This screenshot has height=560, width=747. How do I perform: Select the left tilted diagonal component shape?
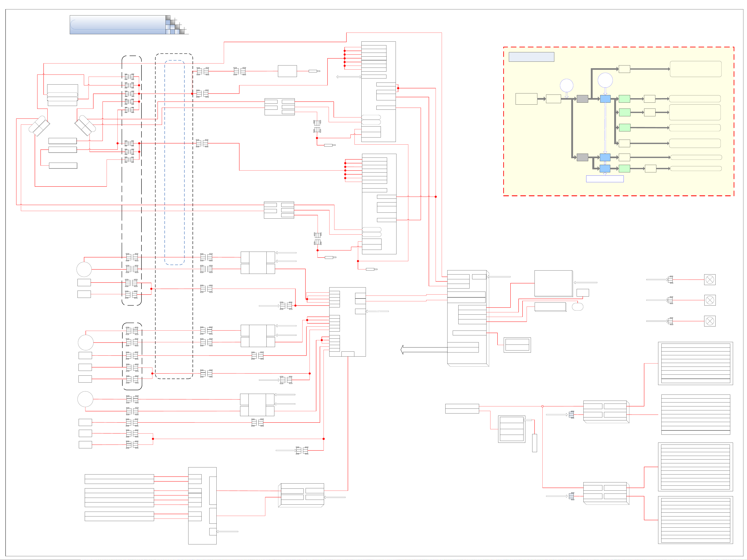[39, 126]
